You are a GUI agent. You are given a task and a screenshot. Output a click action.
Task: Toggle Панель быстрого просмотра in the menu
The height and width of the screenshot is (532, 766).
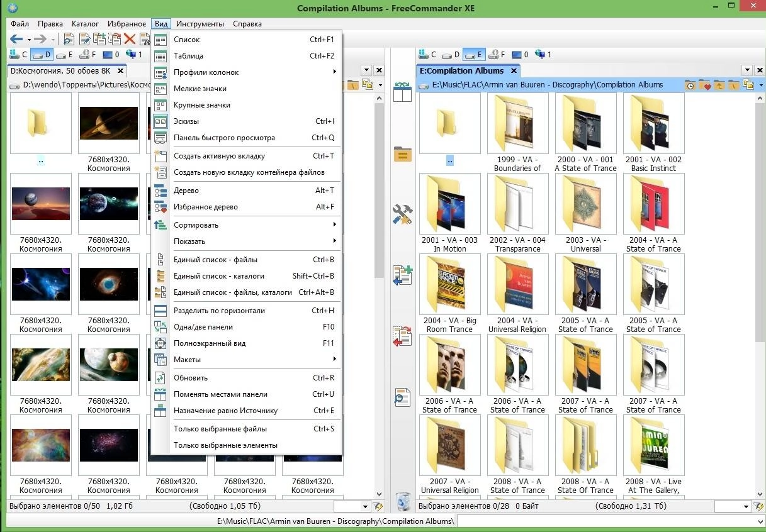[x=247, y=138]
